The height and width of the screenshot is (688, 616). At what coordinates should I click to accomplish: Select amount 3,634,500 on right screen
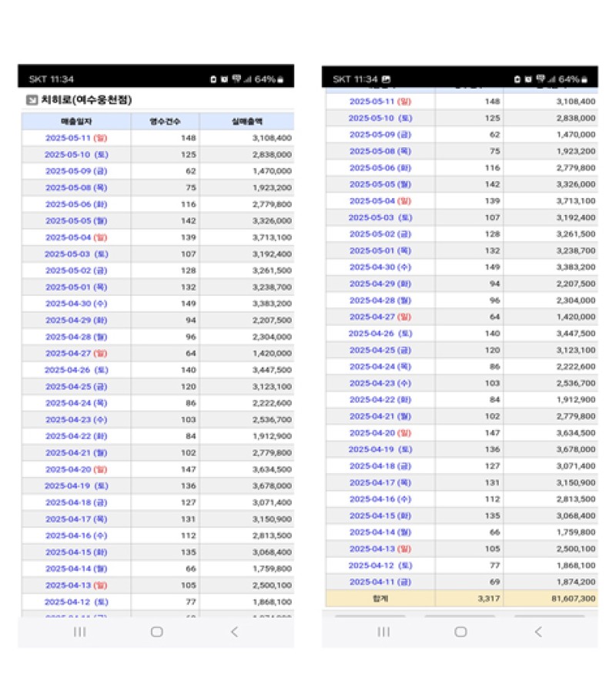tap(576, 433)
